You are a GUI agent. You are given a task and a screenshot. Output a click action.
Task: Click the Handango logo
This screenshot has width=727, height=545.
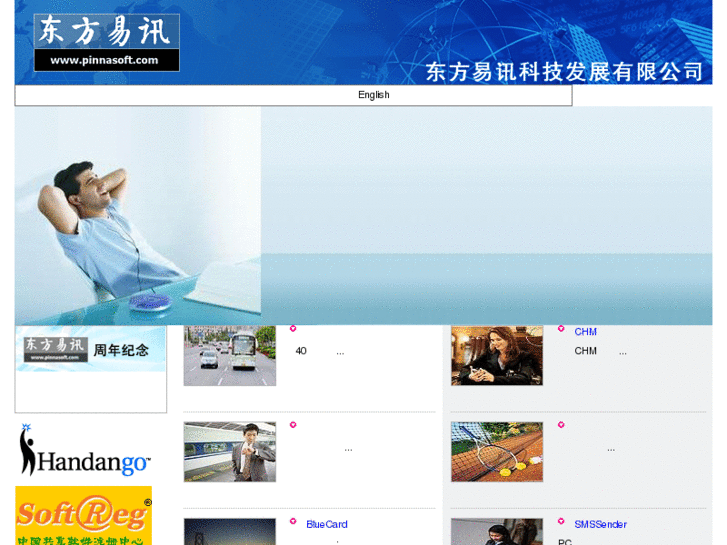coord(85,450)
